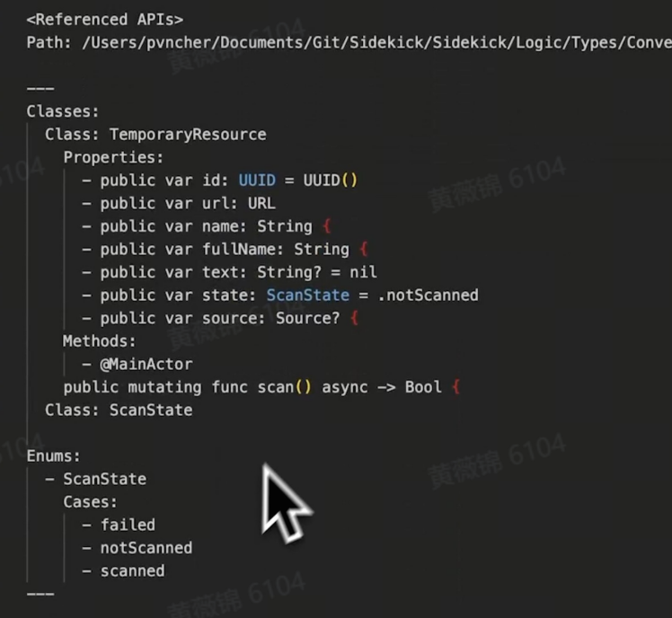Select the Properties: label
The image size is (672, 618).
(113, 157)
